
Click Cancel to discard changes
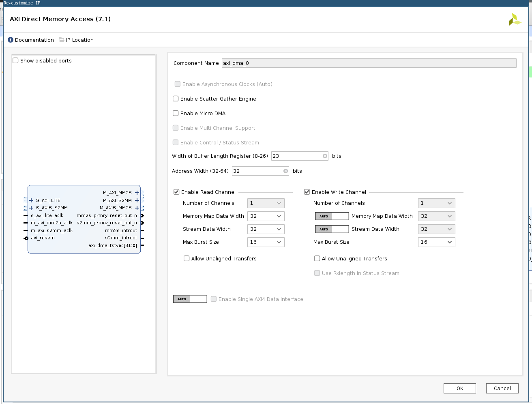pos(502,388)
